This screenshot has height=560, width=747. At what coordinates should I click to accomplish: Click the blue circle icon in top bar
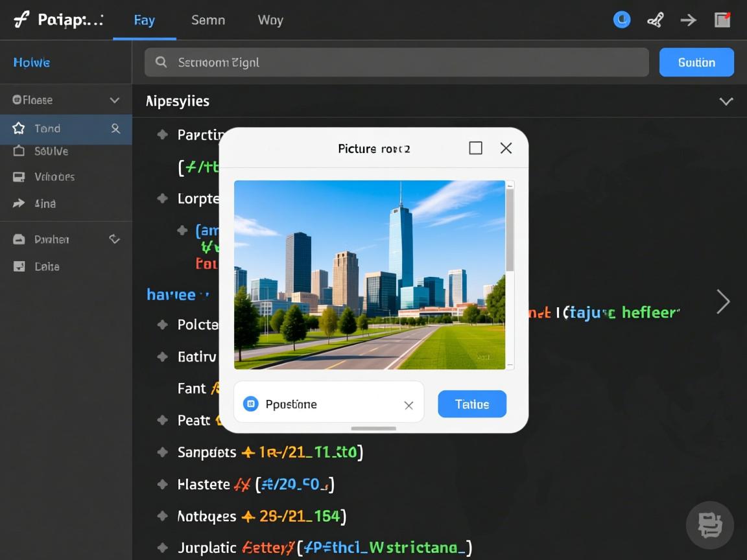[622, 20]
